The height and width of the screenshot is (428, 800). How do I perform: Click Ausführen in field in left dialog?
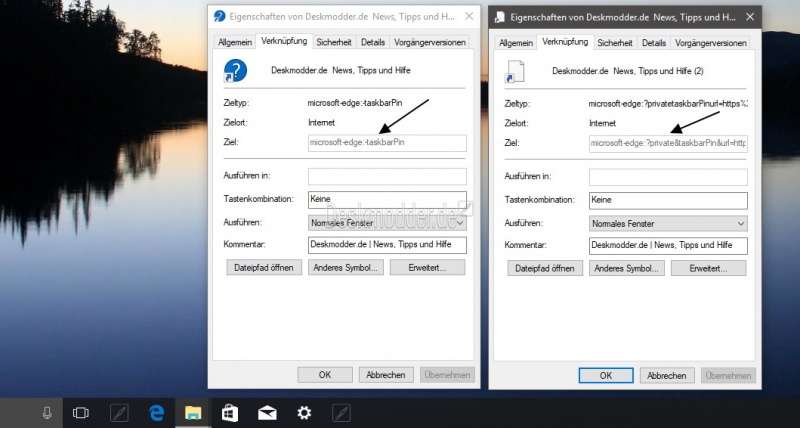tap(387, 177)
